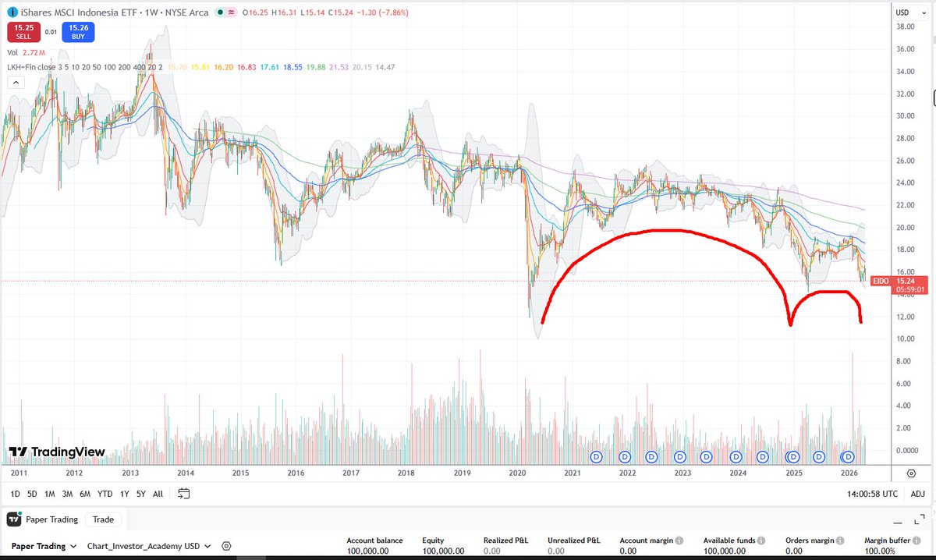Open the 14:00:58 UTC timezone menu

(x=873, y=494)
